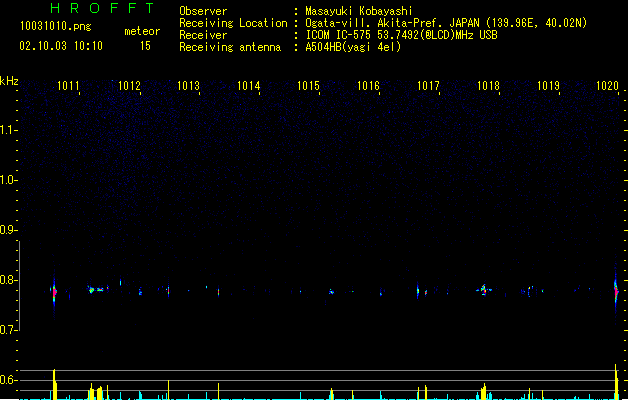Click time axis marker 1011
629x400 pixels.
[69, 86]
